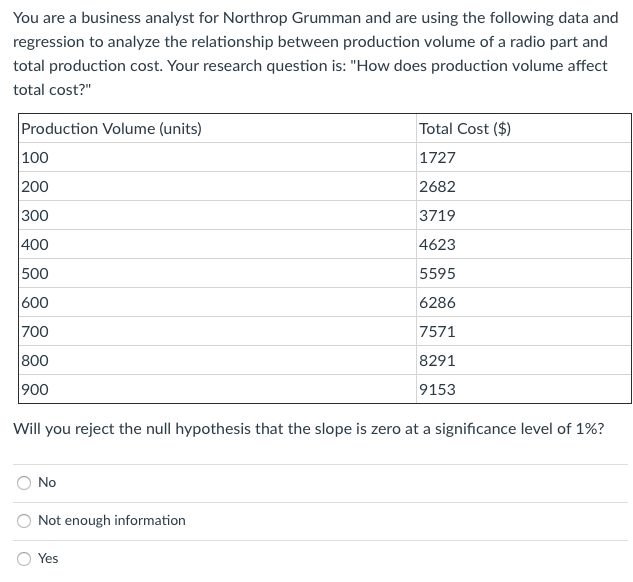Click the total cost cell showing 9153
This screenshot has width=633, height=582.
[437, 390]
